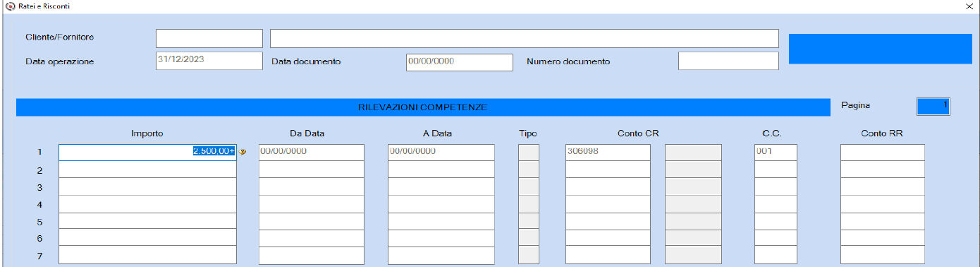The image size is (980, 267).
Task: Click the grey description box beside 306098
Action: point(693,153)
